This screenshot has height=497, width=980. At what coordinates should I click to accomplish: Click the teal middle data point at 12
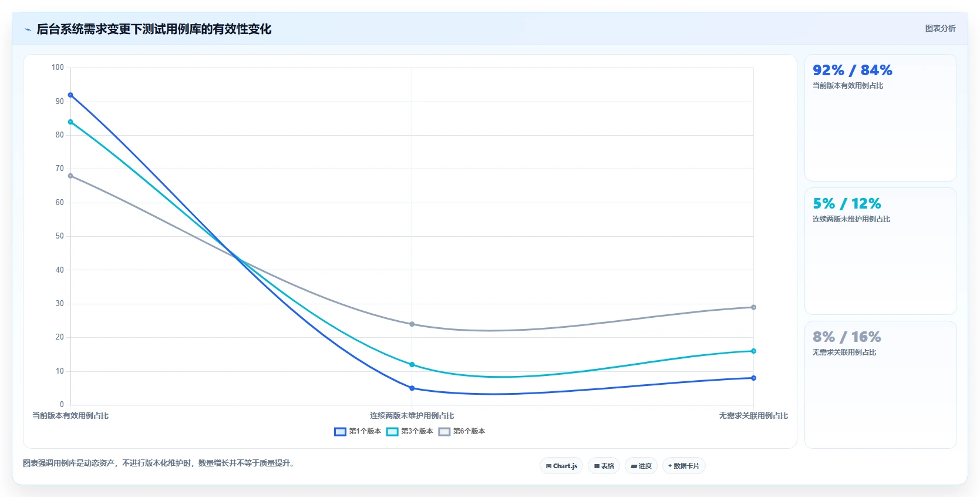[412, 365]
